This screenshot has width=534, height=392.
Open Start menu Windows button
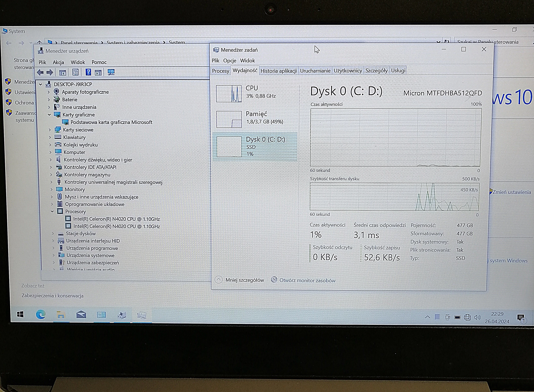point(20,315)
